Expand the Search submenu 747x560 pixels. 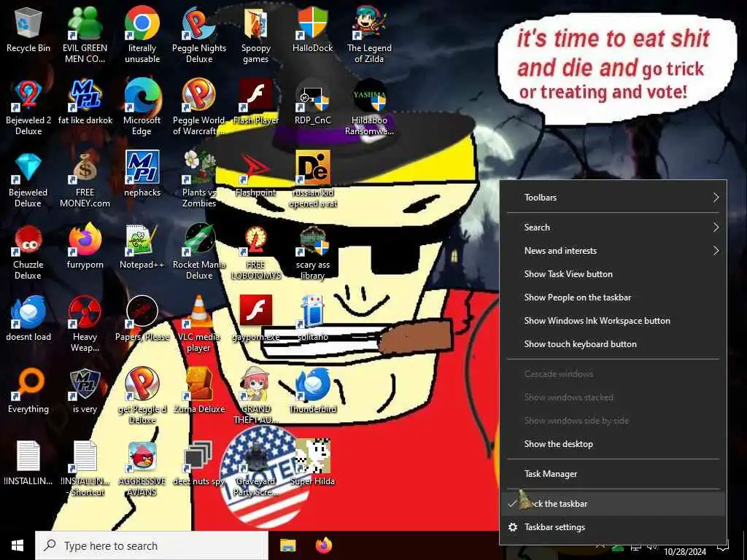[x=613, y=227]
